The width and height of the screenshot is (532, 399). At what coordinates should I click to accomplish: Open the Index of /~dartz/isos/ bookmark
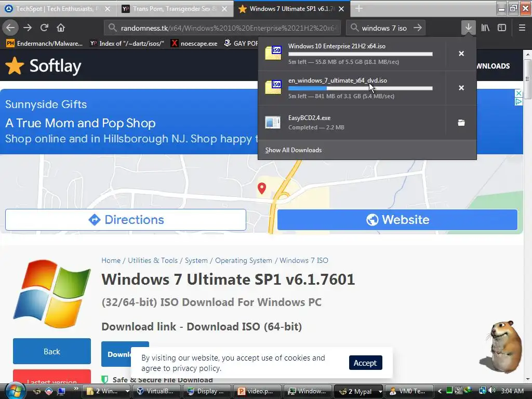pos(127,44)
